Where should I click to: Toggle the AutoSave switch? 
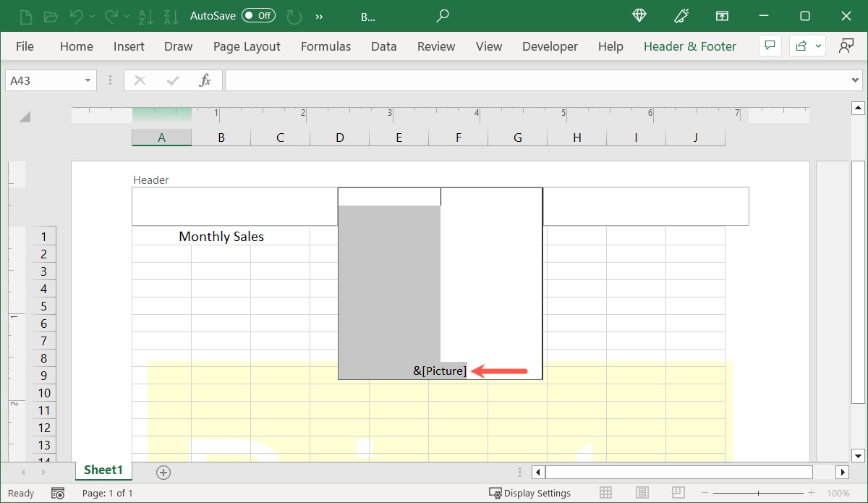click(258, 16)
